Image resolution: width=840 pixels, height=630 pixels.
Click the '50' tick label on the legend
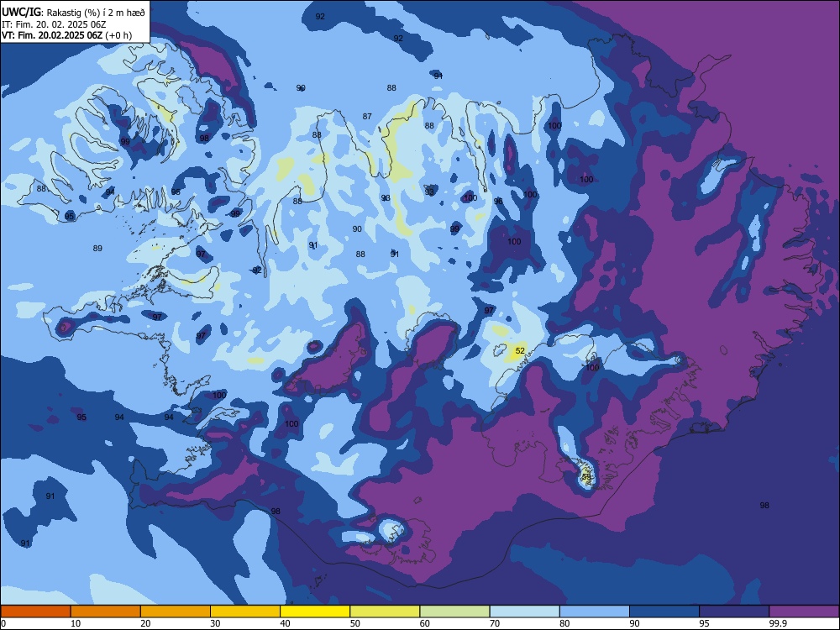click(x=355, y=623)
